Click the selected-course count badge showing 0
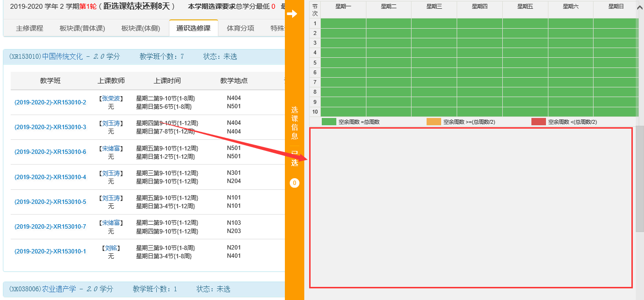 point(294,183)
